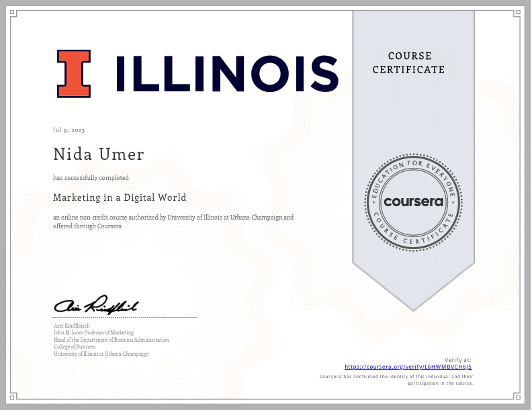Screen dimensions: 532x411
Task: Click signer's 'University of Illinois at Urbana-Champaign' line
Action: coord(101,354)
